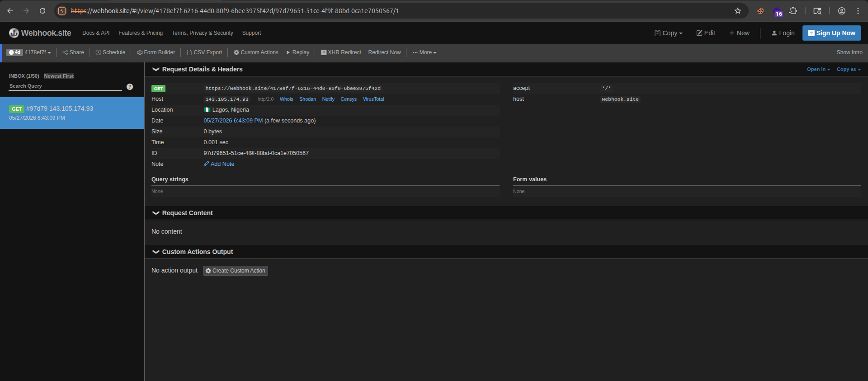868x381 pixels.
Task: Open search query help question icon
Action: [x=130, y=87]
